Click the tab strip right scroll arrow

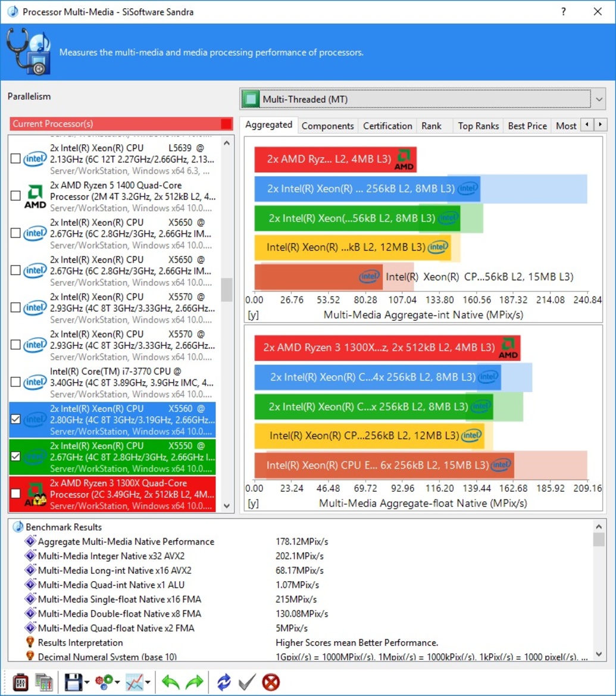click(601, 124)
